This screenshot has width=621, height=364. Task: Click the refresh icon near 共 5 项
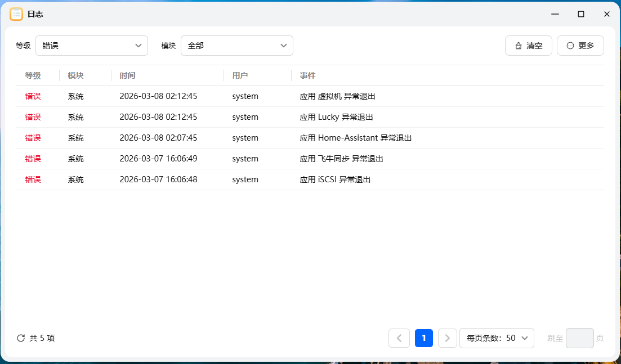pyautogui.click(x=20, y=338)
